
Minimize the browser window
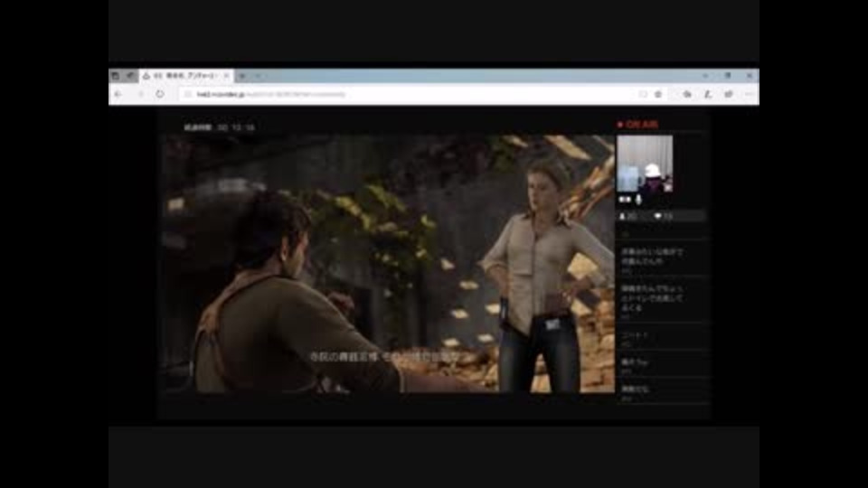705,76
